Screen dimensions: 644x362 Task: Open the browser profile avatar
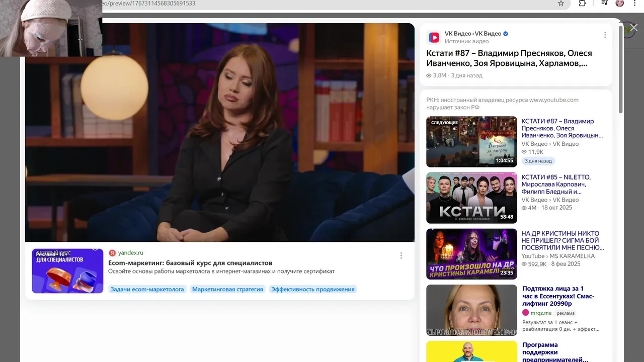pos(620,3)
